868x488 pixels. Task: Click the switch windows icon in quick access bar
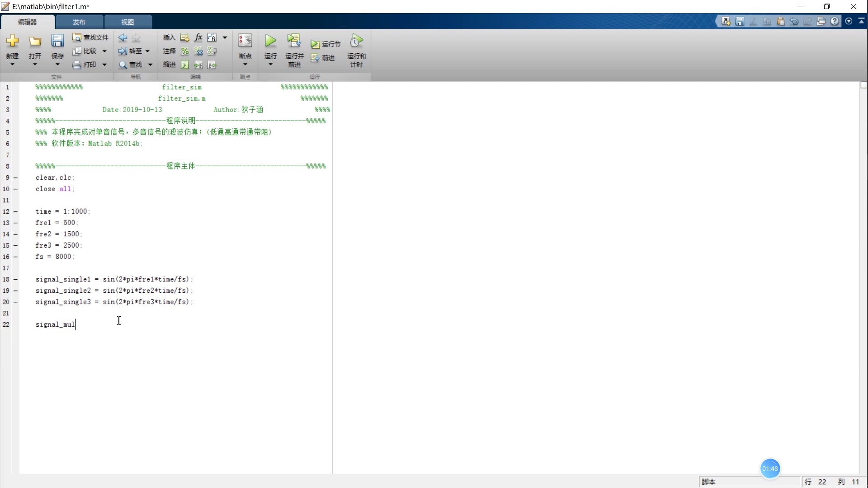pyautogui.click(x=821, y=21)
